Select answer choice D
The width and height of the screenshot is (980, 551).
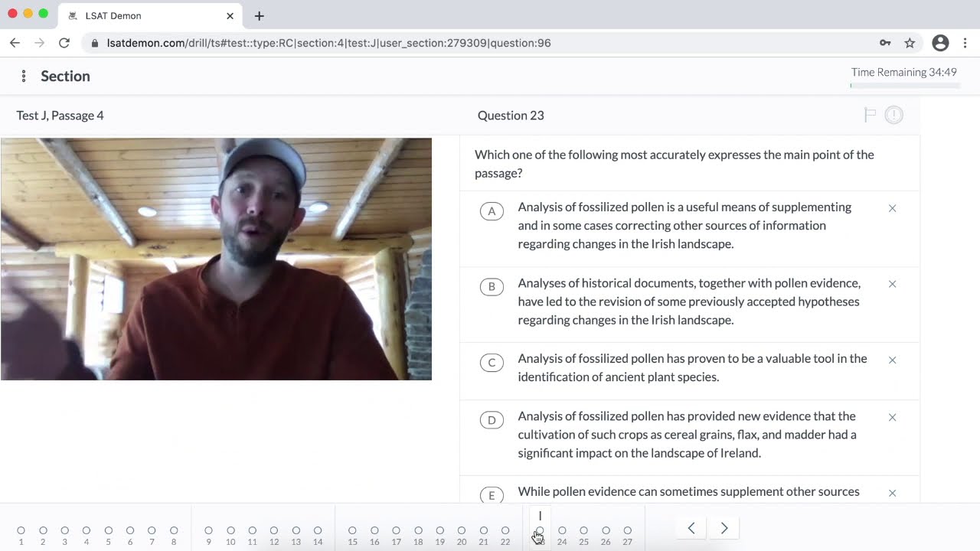(x=492, y=420)
